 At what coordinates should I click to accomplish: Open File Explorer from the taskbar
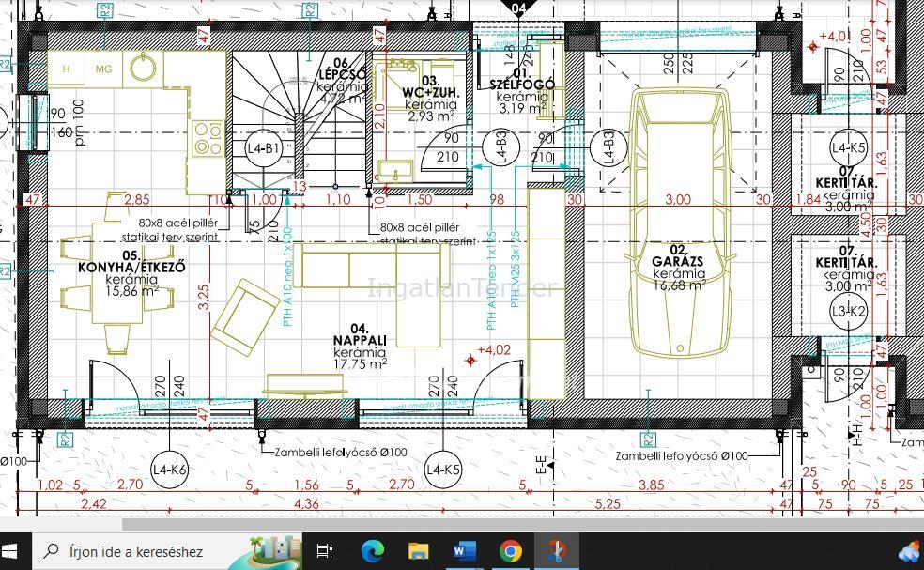pyautogui.click(x=418, y=551)
